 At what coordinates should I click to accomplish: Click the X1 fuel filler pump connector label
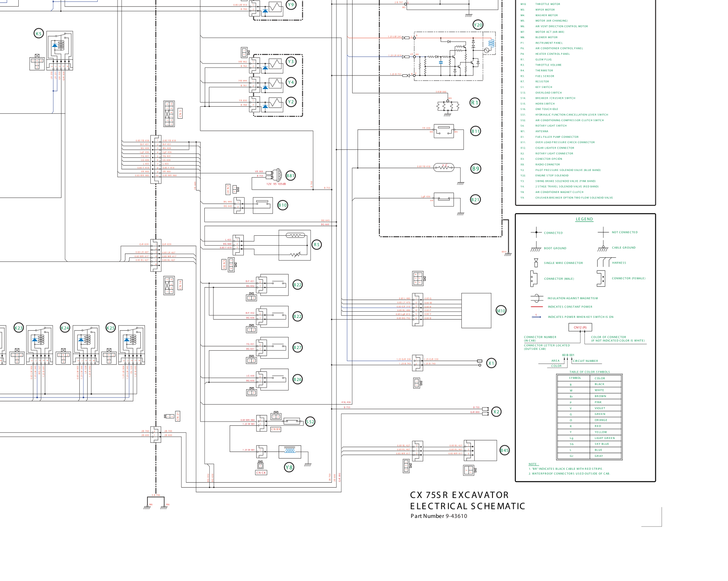491,363
